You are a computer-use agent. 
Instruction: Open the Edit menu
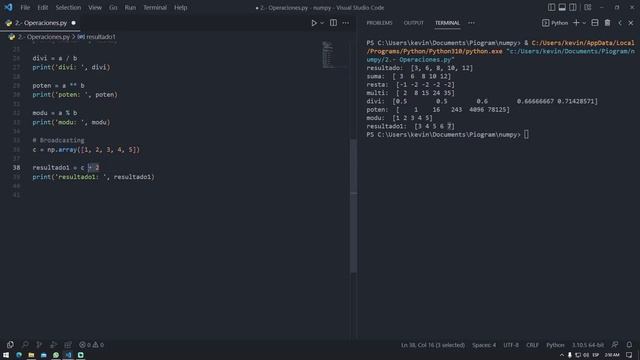[x=42, y=7]
